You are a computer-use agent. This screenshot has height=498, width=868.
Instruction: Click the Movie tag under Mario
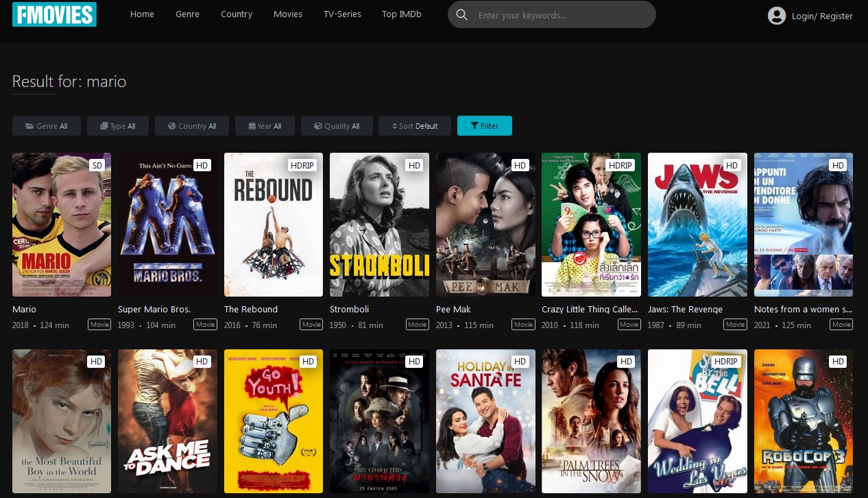coord(99,325)
